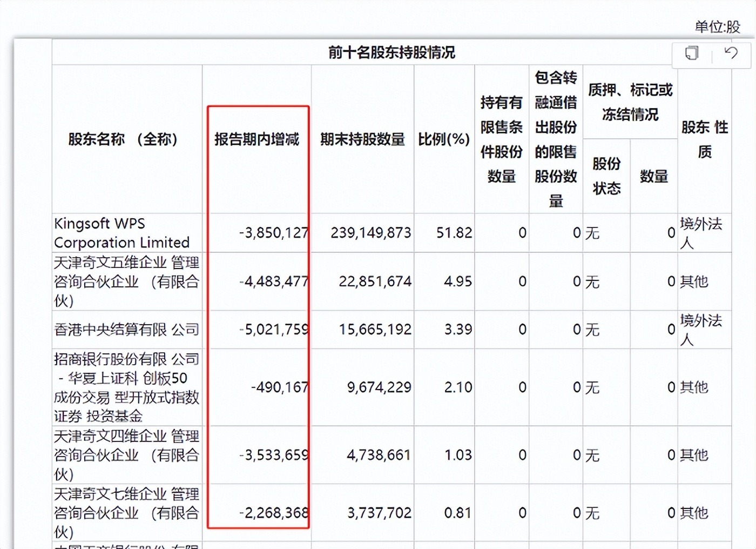Select the 股份状态 subheader cell

pos(606,175)
